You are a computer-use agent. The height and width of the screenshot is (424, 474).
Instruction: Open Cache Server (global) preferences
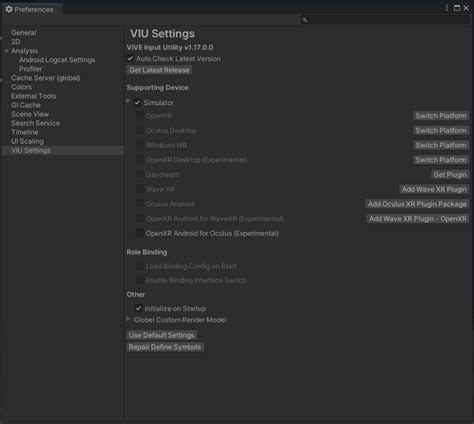pos(46,78)
